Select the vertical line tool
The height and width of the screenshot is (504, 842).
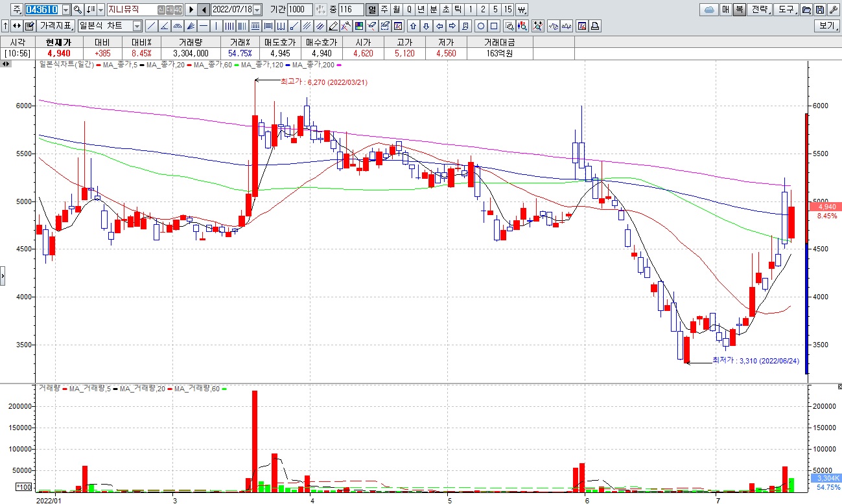click(216, 26)
